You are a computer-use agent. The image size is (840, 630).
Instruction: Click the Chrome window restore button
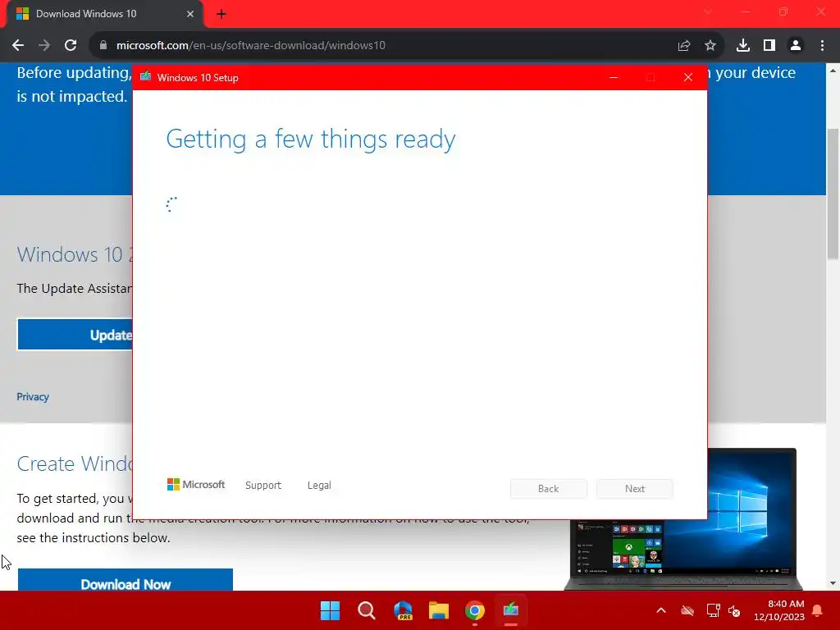pyautogui.click(x=783, y=11)
